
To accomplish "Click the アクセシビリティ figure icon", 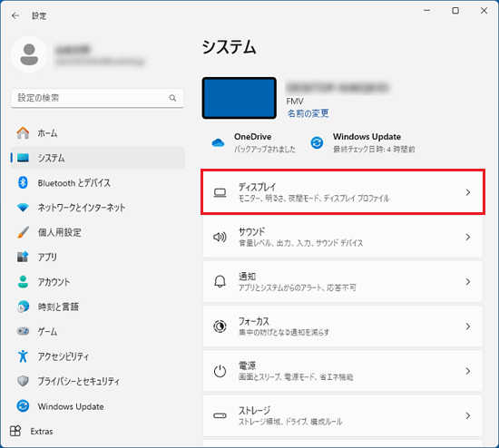I will coord(23,356).
